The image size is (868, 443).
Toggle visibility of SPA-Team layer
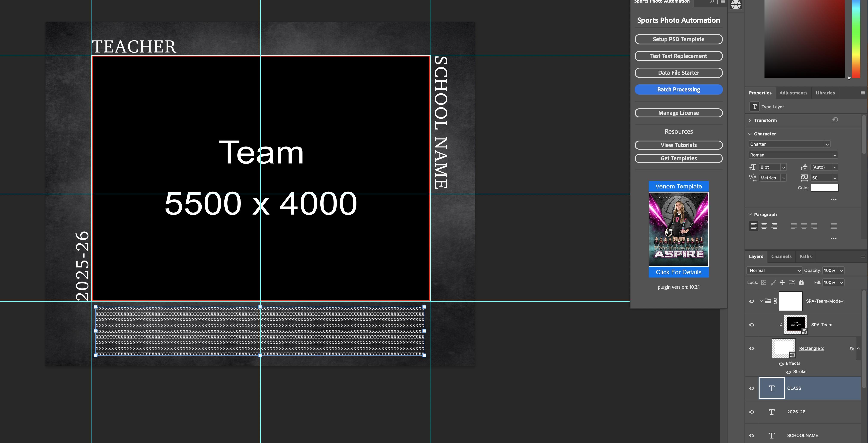[x=751, y=325]
